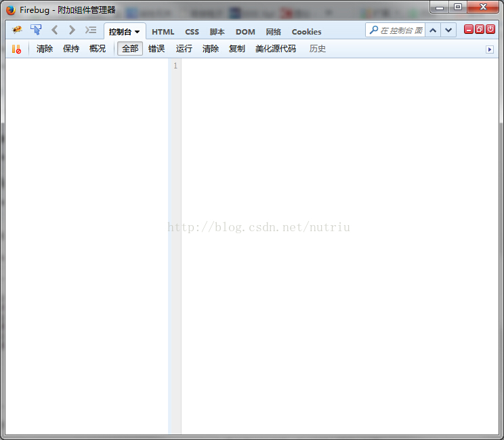Switch to the HTML tab

163,32
